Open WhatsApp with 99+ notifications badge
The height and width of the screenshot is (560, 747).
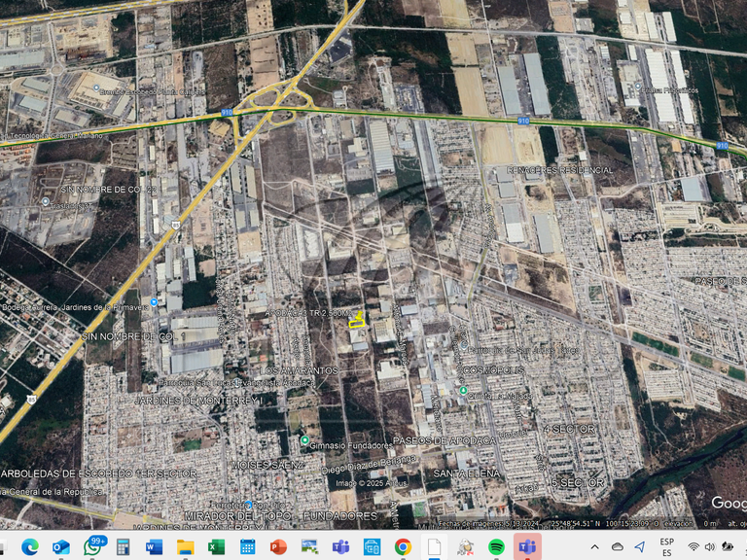[x=92, y=546]
